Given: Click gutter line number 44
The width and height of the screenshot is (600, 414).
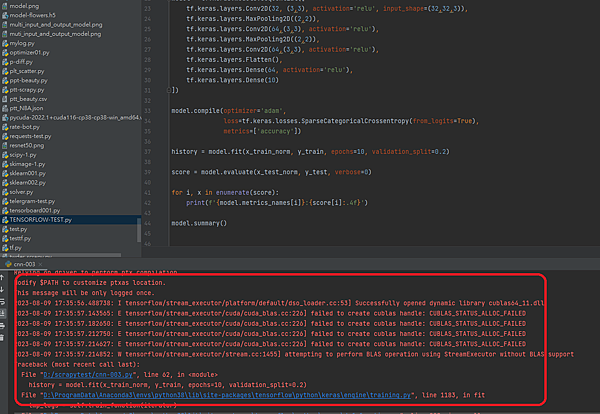Looking at the screenshot, I should (x=148, y=223).
